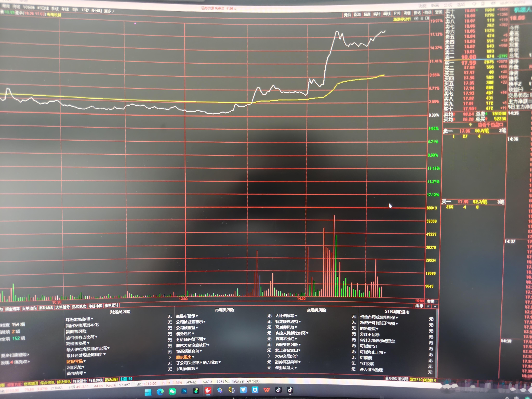Open F10 company information
The height and width of the screenshot is (399, 532).
tap(397, 13)
